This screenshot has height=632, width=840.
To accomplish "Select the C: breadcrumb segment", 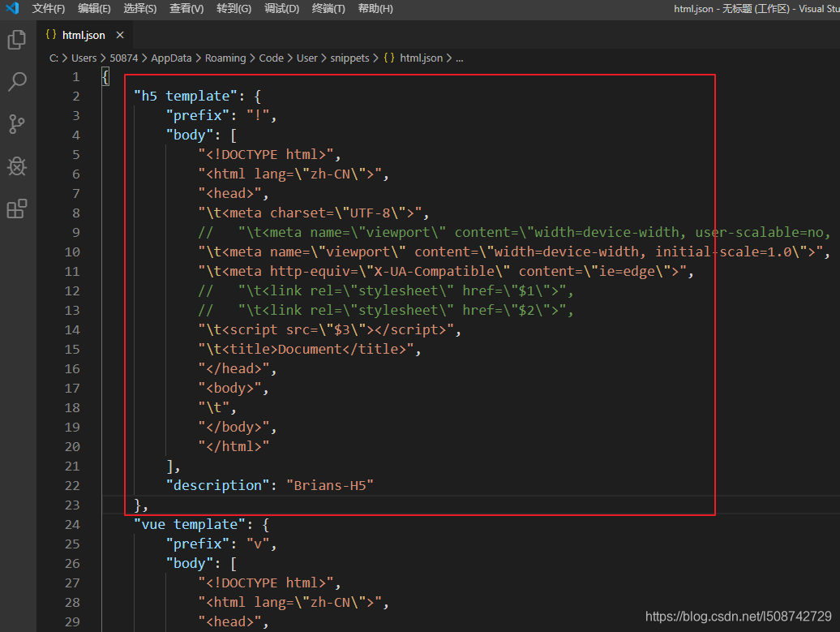I will [x=54, y=58].
